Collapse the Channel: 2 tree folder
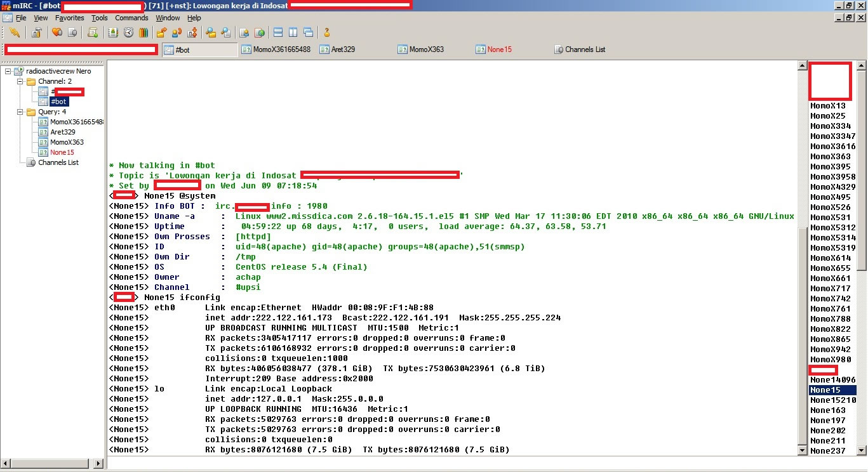This screenshot has width=868, height=472. [20, 81]
